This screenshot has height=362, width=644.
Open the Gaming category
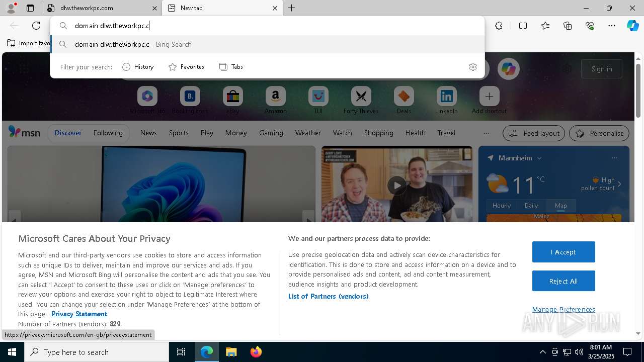tap(271, 133)
